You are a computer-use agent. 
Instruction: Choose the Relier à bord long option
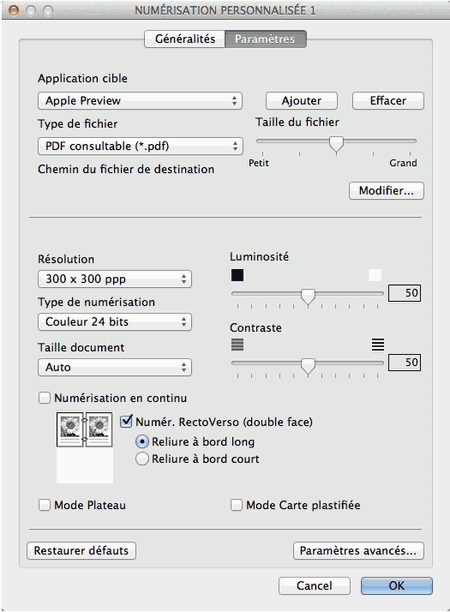(142, 442)
